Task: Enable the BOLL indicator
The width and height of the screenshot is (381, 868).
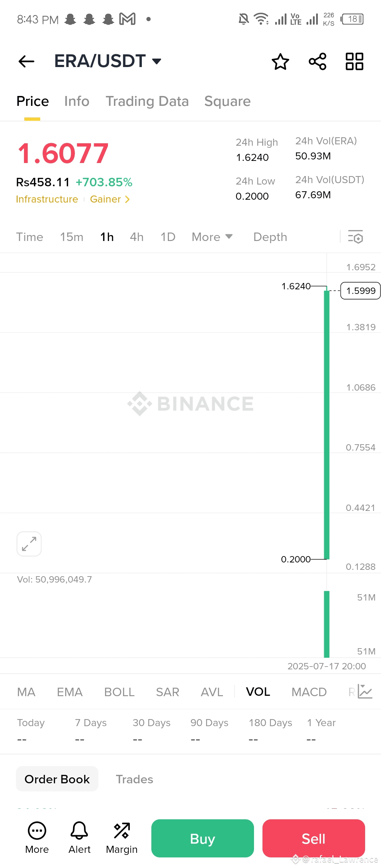Action: pyautogui.click(x=119, y=692)
